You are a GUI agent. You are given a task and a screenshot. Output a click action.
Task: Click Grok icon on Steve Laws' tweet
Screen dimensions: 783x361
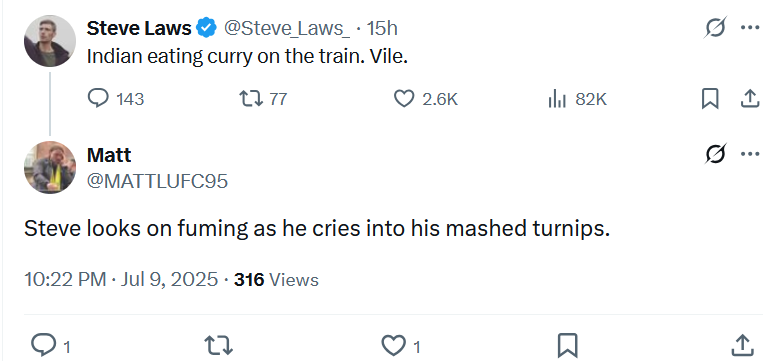[715, 27]
